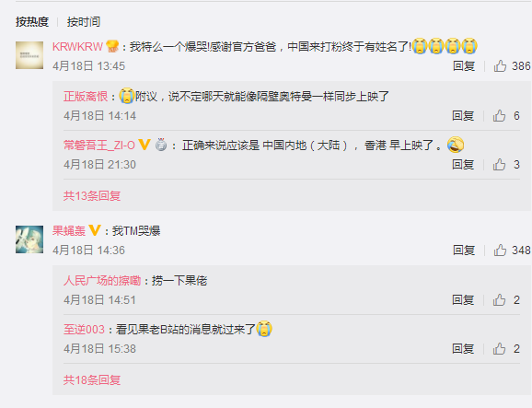This screenshot has height=408, width=532.
Task: Reply to 常磐吾王_ZI-O's comment at 21:30
Action: pyautogui.click(x=463, y=165)
